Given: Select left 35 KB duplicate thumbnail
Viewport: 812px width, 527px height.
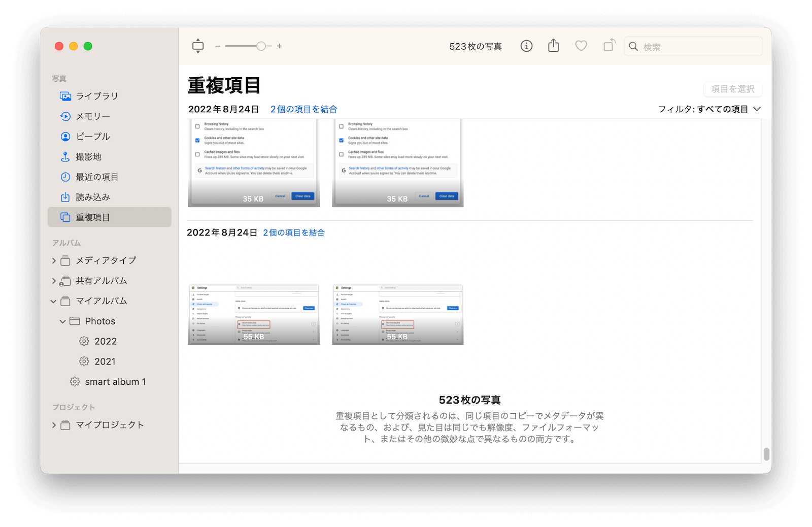Looking at the screenshot, I should click(254, 163).
